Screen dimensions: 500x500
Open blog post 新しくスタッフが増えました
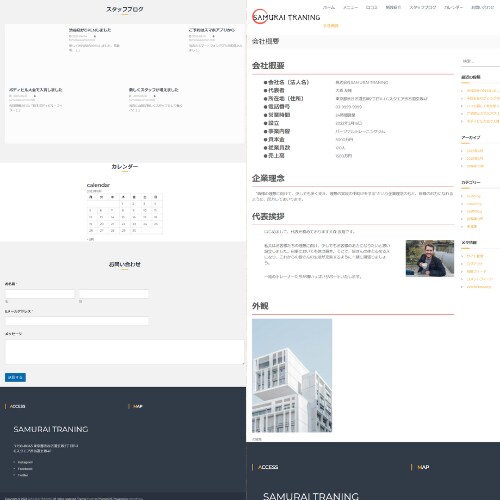tap(154, 90)
